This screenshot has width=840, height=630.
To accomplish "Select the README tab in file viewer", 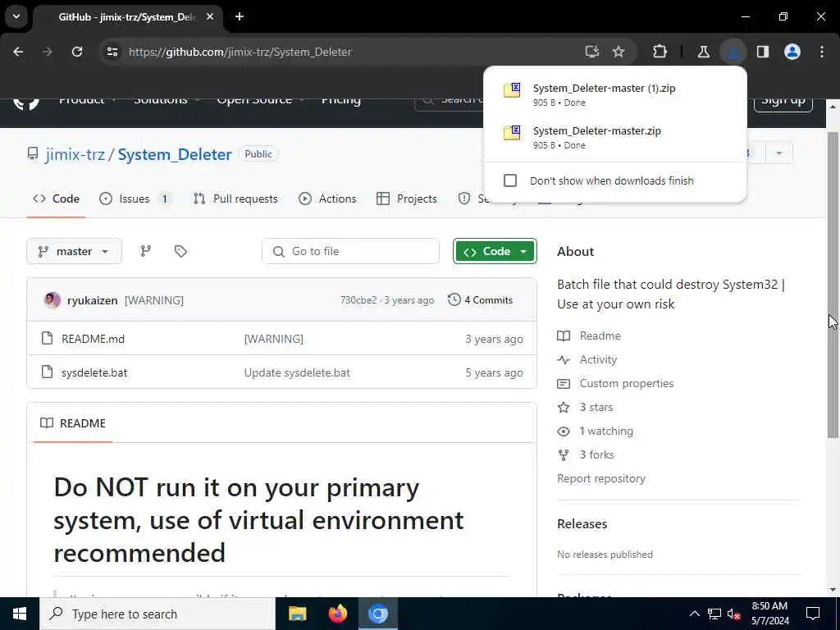I will coord(73,423).
